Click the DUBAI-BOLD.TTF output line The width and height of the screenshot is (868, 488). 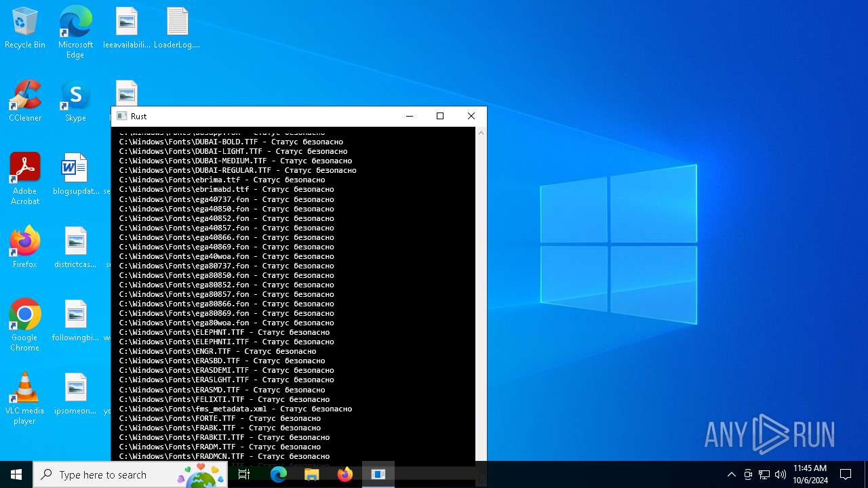pyautogui.click(x=231, y=142)
